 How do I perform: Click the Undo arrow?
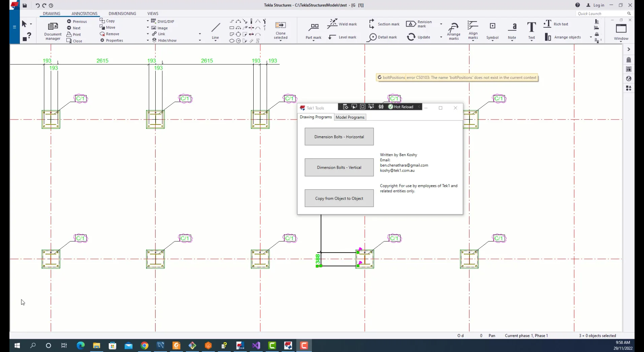[x=37, y=5]
